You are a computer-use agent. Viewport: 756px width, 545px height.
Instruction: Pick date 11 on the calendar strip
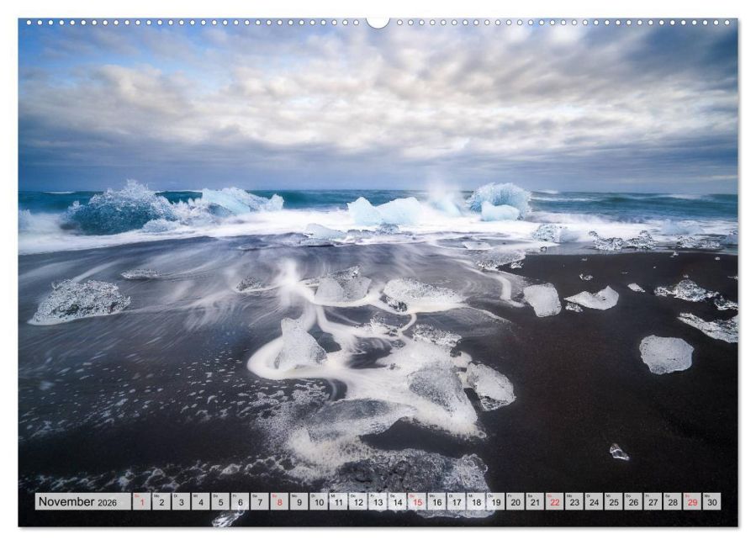[338, 502]
